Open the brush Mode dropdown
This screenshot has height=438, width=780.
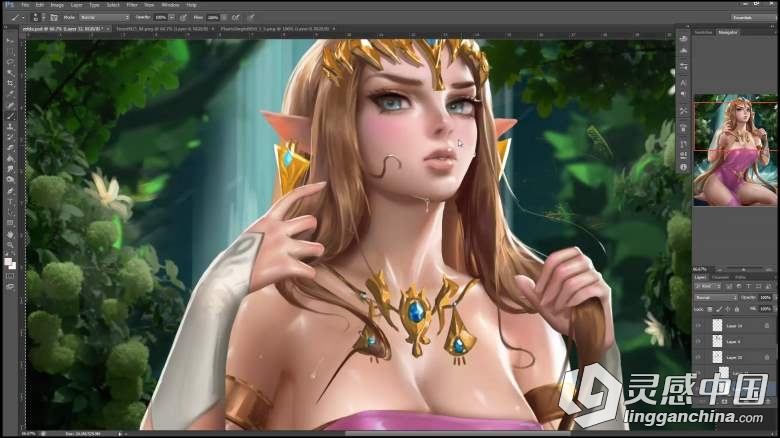(x=104, y=17)
